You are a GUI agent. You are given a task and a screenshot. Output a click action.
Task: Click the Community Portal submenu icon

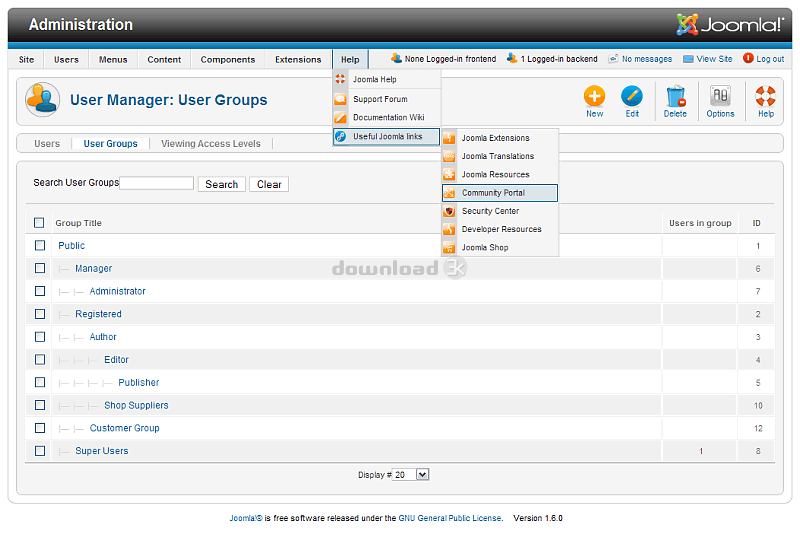pyautogui.click(x=449, y=193)
